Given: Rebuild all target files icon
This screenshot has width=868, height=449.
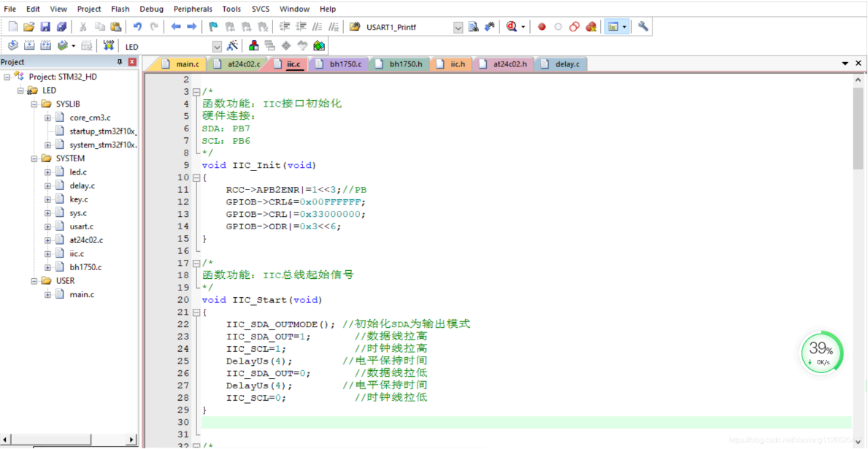Looking at the screenshot, I should click(45, 45).
